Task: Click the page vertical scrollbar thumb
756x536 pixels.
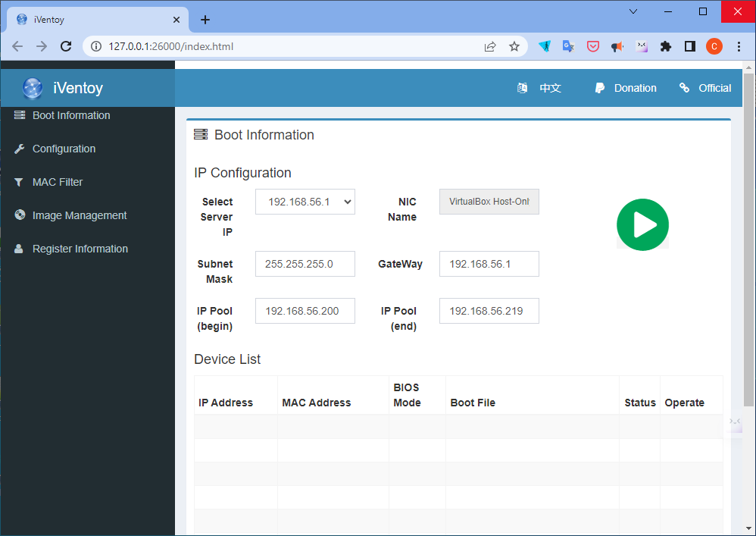Action: tap(748, 240)
